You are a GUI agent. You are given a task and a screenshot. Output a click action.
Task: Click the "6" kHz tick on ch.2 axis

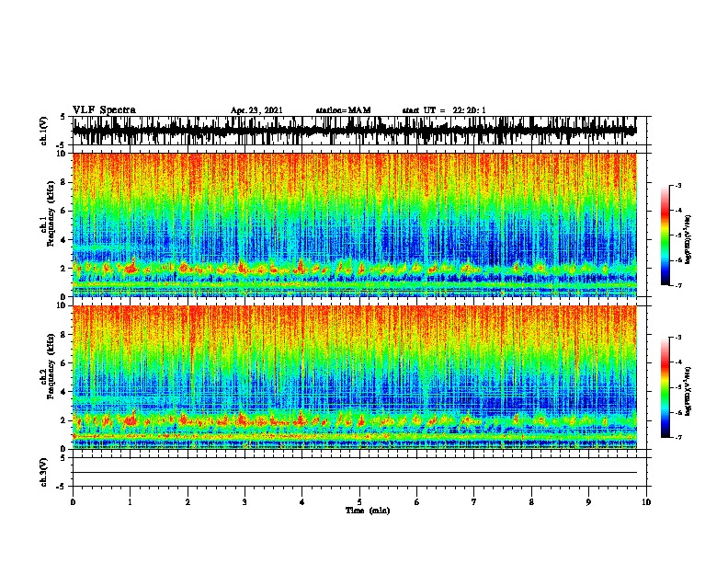pos(63,362)
